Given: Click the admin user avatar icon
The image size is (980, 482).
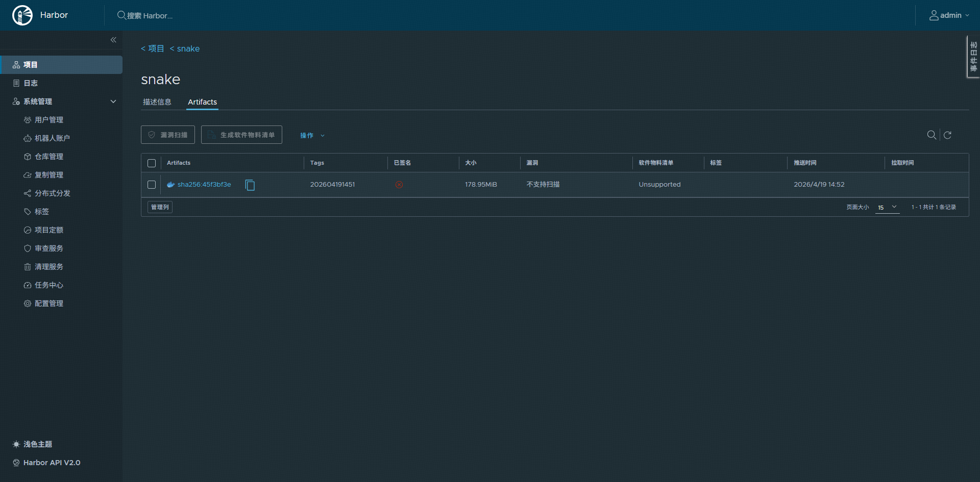Looking at the screenshot, I should coord(934,15).
